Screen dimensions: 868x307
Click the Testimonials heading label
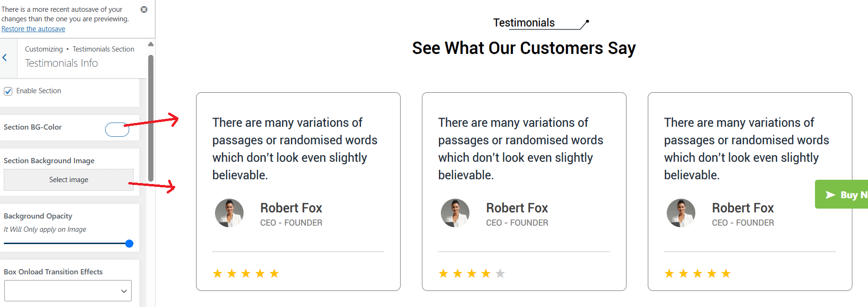pos(524,23)
